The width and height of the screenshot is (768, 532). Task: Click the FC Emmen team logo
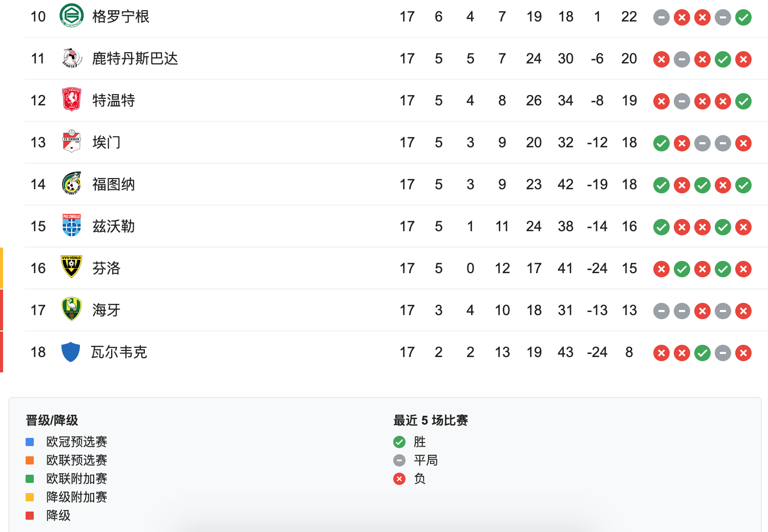pos(72,142)
